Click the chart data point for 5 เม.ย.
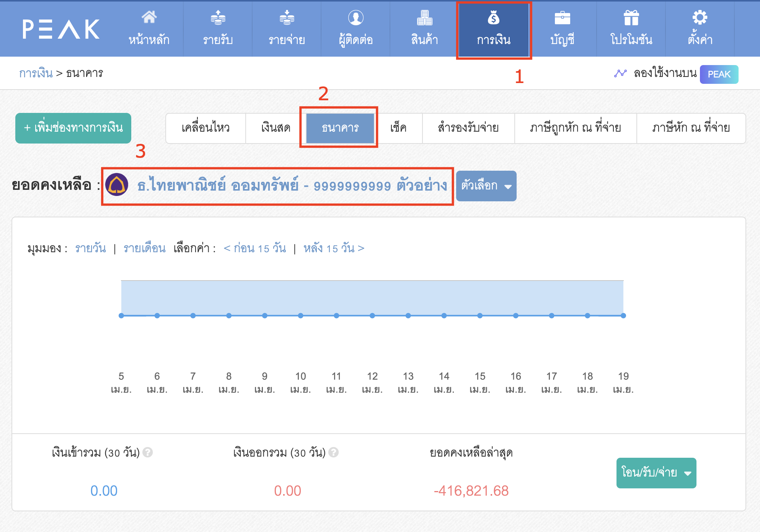This screenshot has width=760, height=532. point(121,316)
